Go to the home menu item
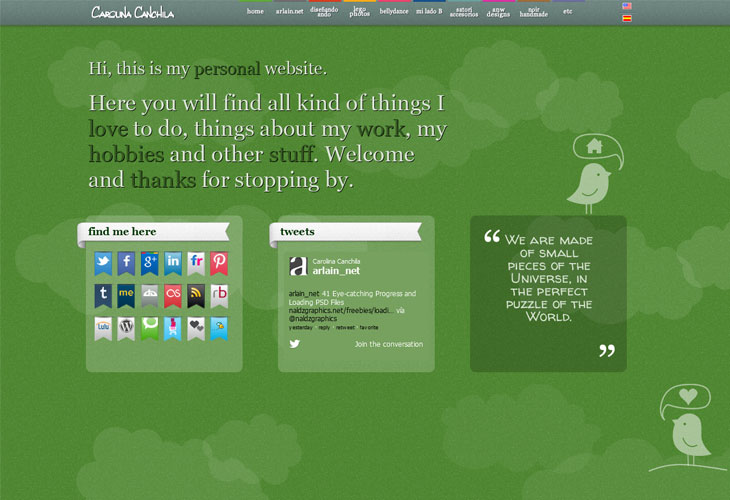 255,12
